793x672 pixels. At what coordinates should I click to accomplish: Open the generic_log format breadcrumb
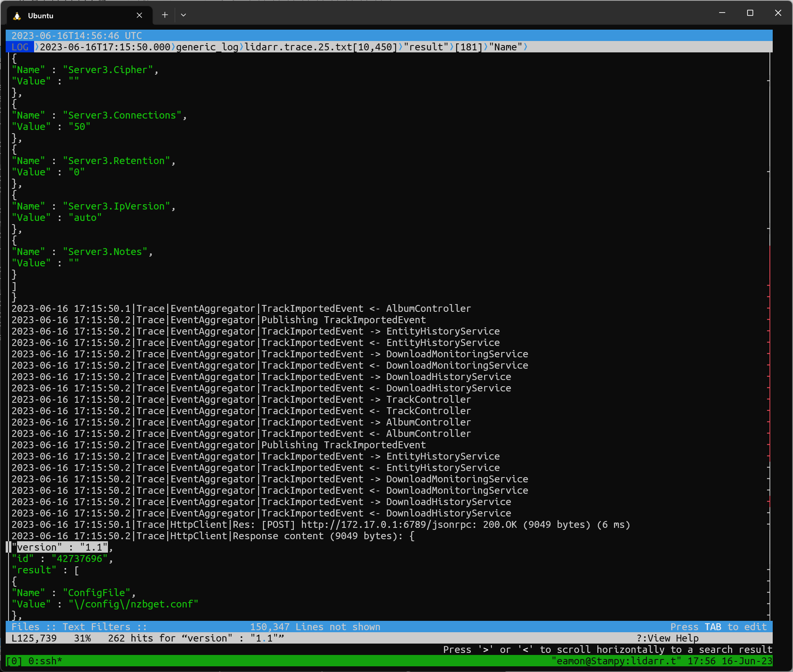(x=207, y=47)
